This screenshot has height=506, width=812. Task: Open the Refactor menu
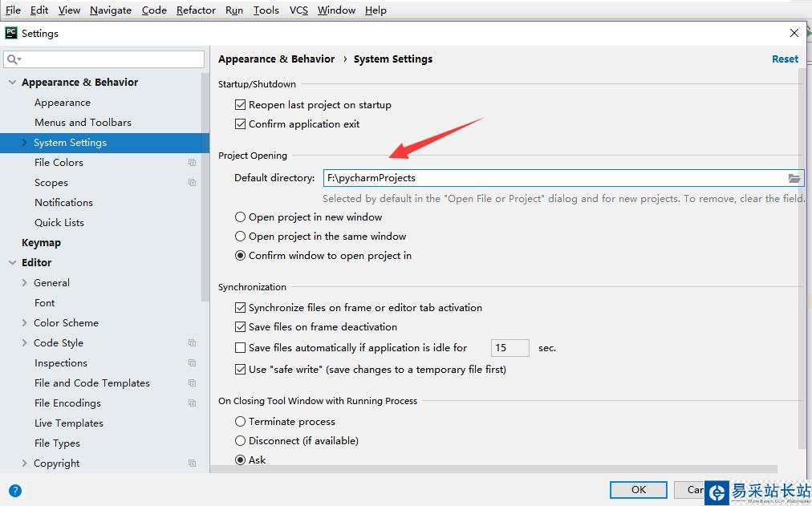coord(196,10)
